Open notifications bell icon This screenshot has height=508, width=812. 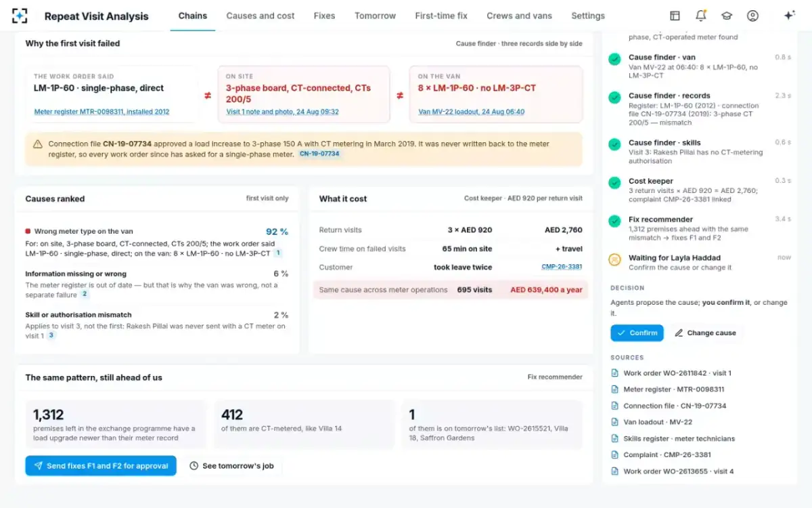[701, 16]
